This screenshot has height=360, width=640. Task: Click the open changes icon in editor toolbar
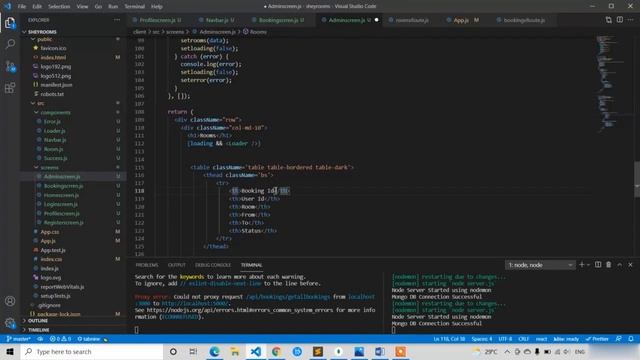coord(609,20)
